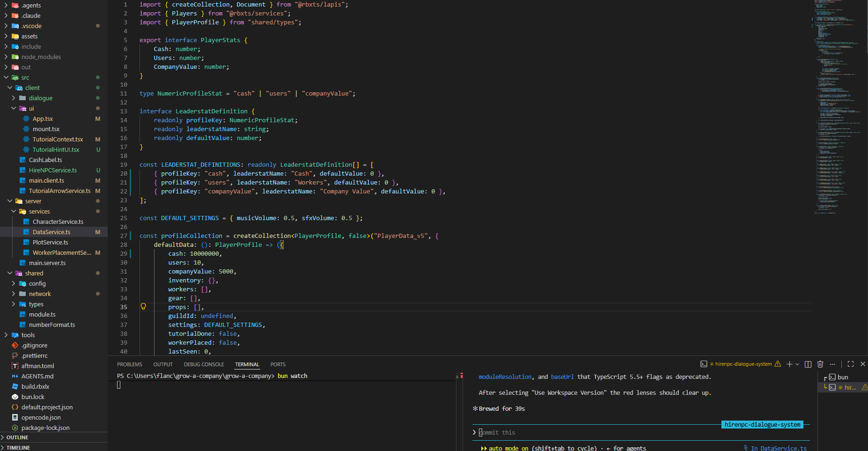This screenshot has height=451, width=868.
Task: Open the panel more actions ellipsis
Action: [x=832, y=364]
